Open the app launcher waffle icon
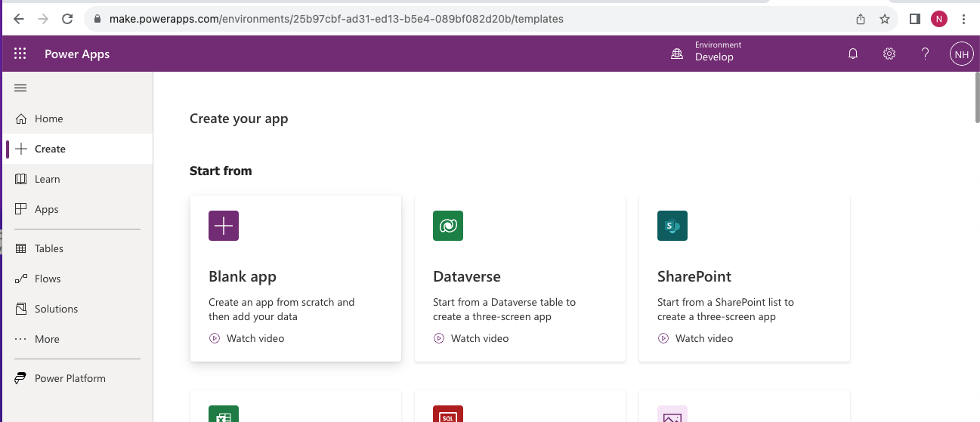The width and height of the screenshot is (980, 422). pos(20,54)
